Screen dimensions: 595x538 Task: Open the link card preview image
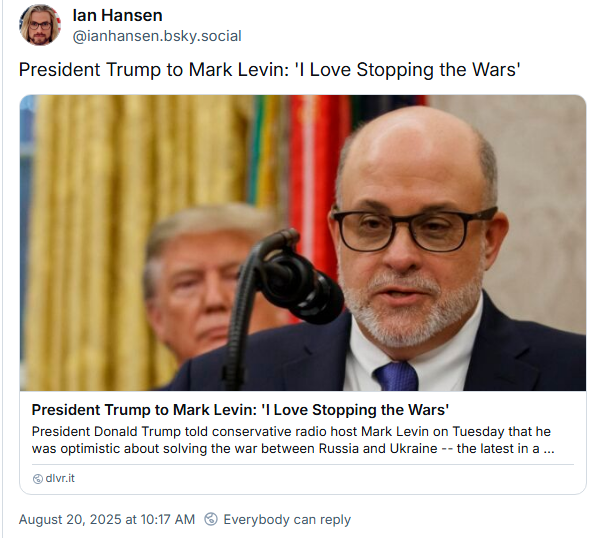(303, 243)
